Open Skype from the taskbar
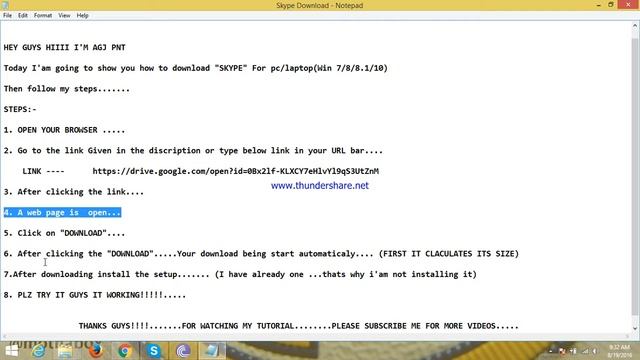Viewport: 640px width, 360px height. tap(154, 351)
